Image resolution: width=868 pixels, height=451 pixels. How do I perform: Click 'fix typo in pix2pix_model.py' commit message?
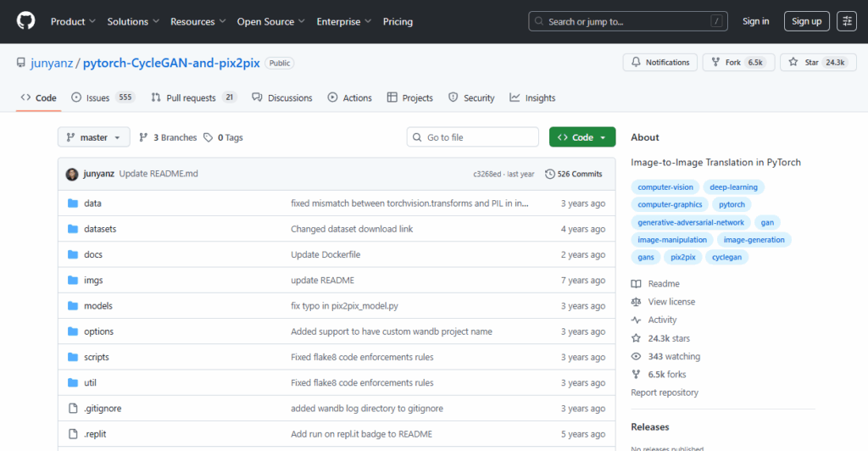344,305
